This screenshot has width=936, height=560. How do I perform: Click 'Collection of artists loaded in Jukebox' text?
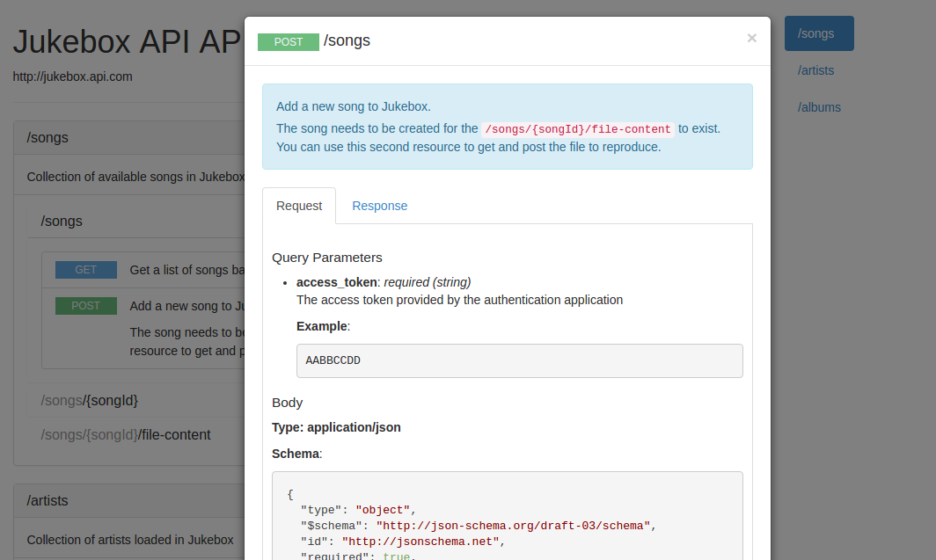pyautogui.click(x=130, y=540)
